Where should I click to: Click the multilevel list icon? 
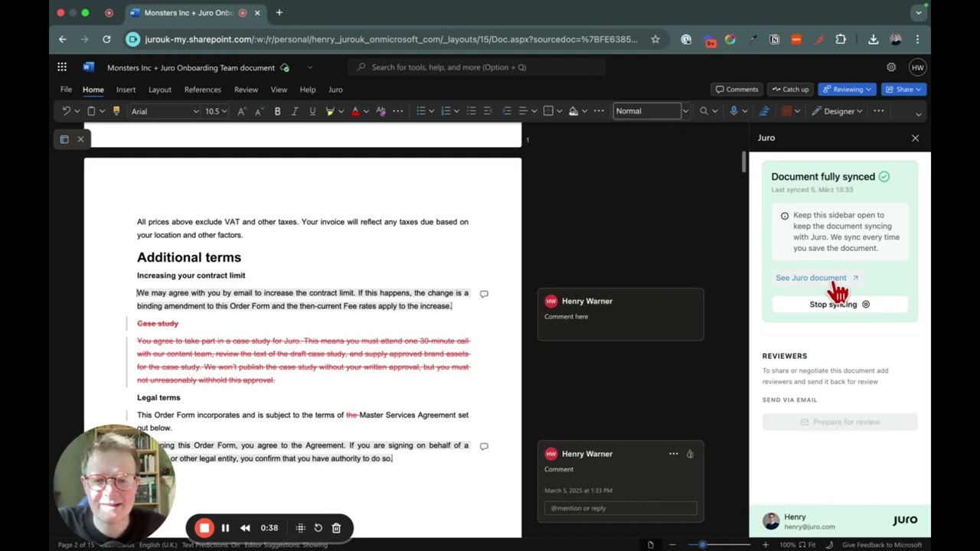click(x=471, y=111)
